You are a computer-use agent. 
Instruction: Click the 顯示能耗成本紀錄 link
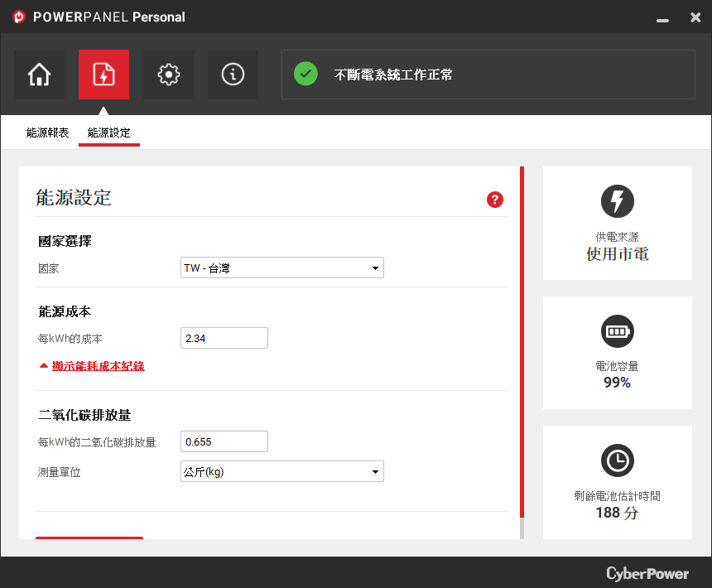[98, 366]
